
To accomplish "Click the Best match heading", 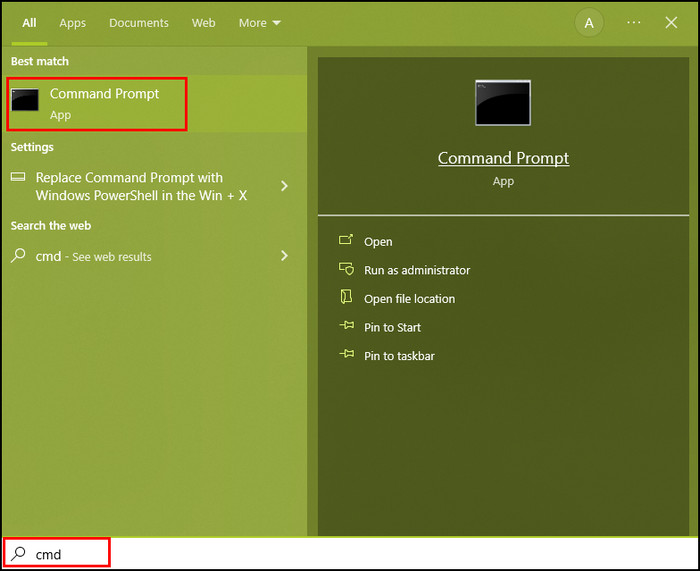I will coord(40,61).
